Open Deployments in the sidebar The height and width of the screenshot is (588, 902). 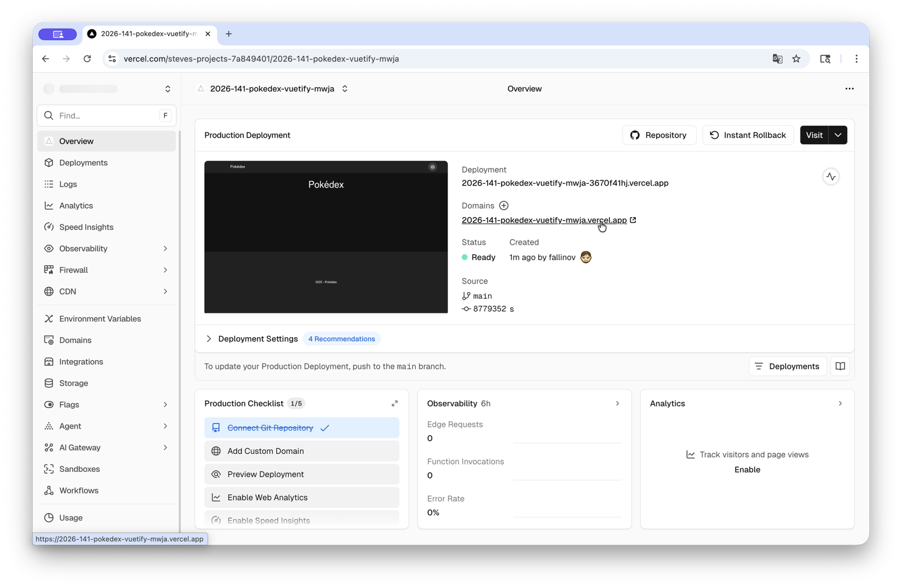click(x=83, y=163)
